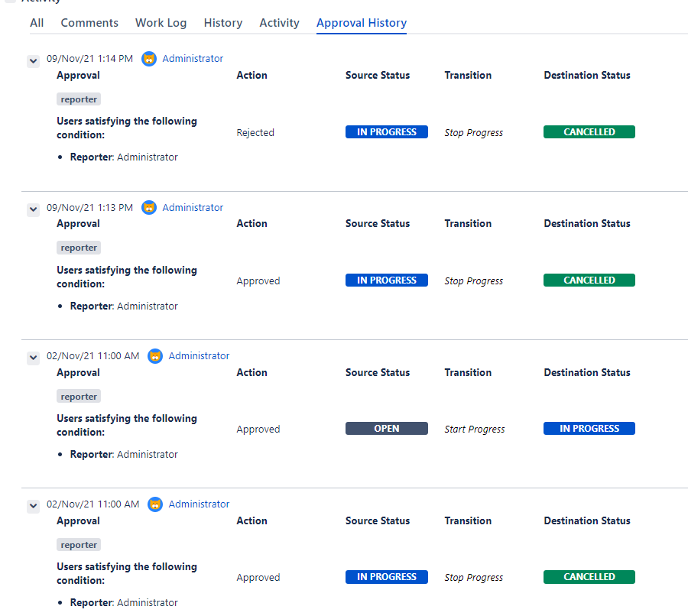Click the OPEN source status badge

tap(386, 429)
